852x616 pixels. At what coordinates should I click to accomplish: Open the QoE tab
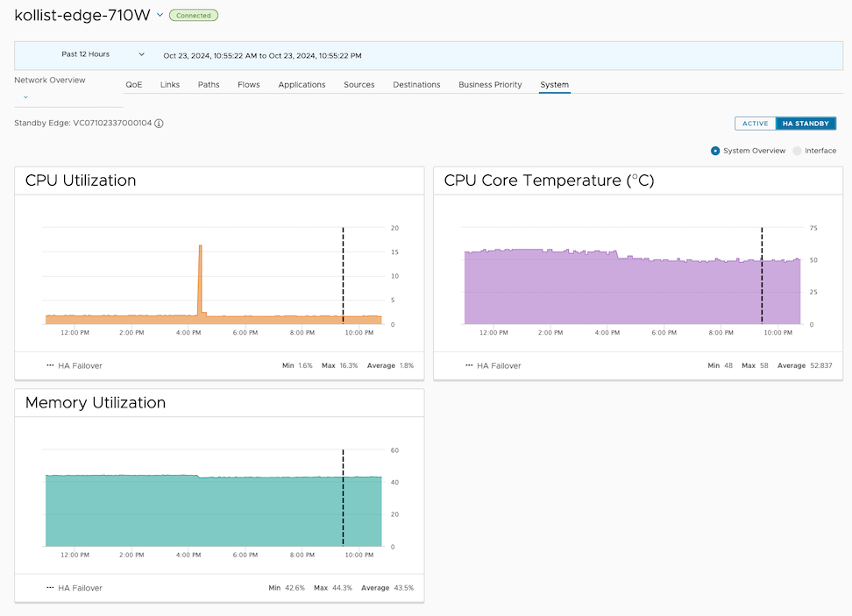pyautogui.click(x=133, y=85)
